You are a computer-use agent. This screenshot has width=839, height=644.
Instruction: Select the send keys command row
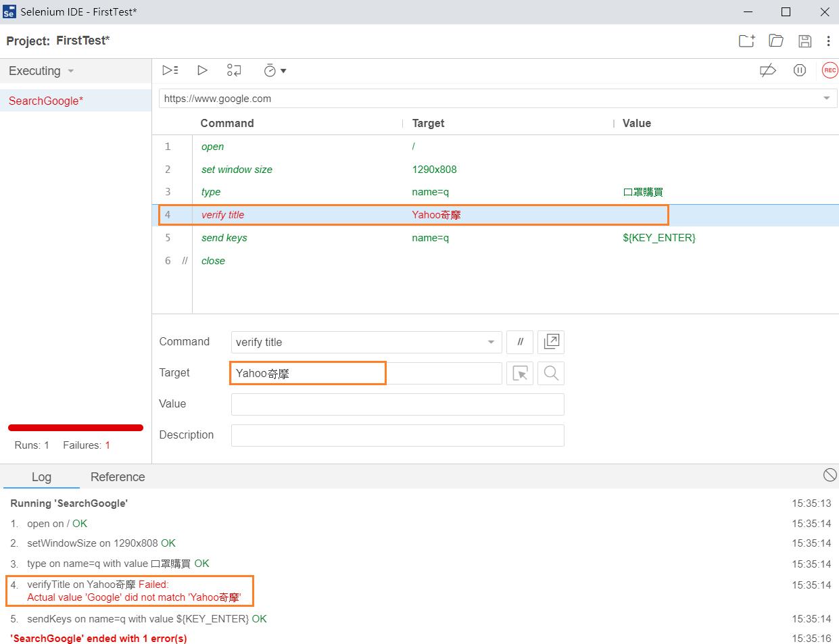[x=496, y=238]
